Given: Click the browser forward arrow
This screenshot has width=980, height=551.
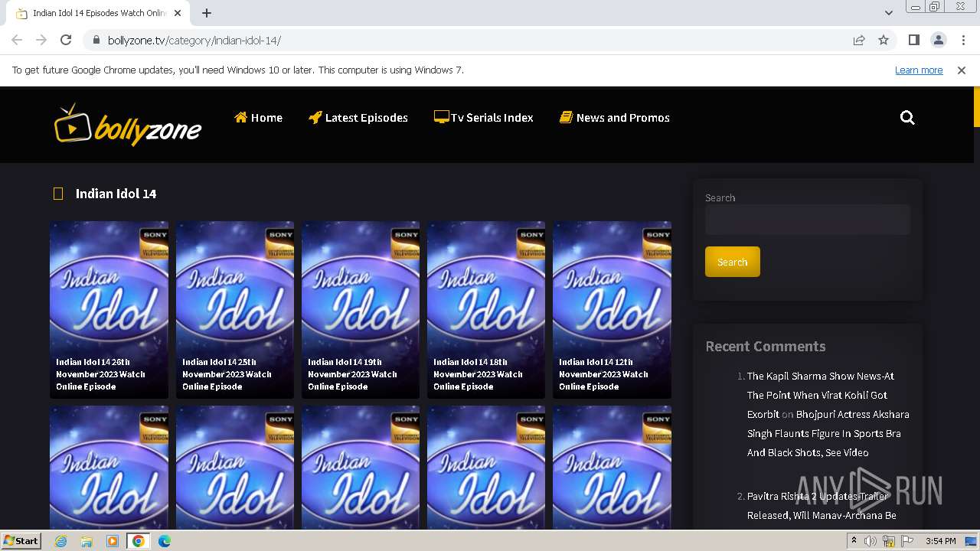Looking at the screenshot, I should [x=41, y=41].
